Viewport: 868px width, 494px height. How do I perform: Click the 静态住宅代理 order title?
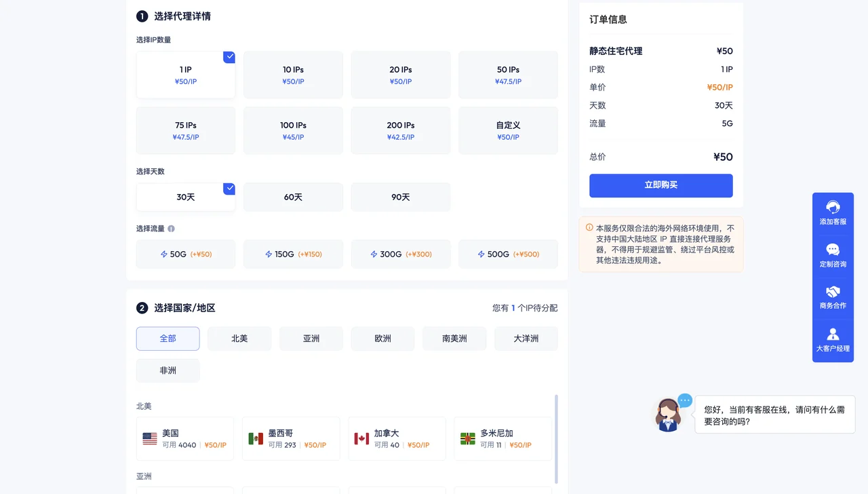click(616, 51)
